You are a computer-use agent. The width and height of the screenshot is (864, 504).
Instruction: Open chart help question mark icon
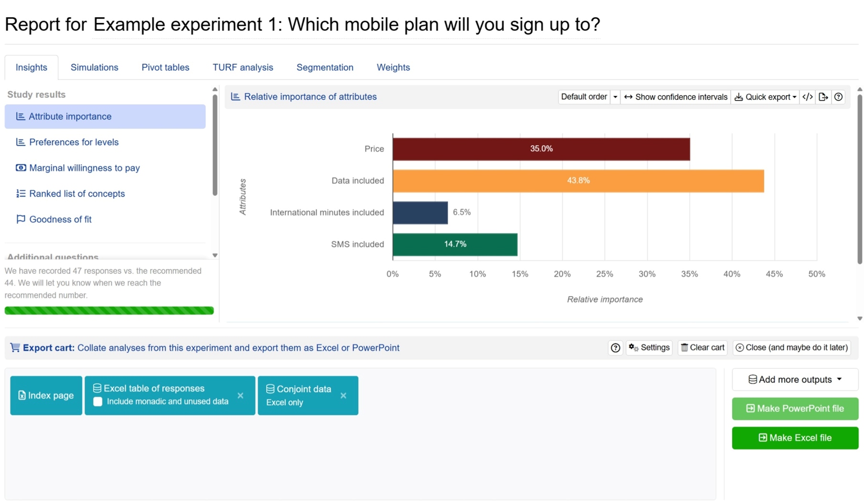coord(838,97)
